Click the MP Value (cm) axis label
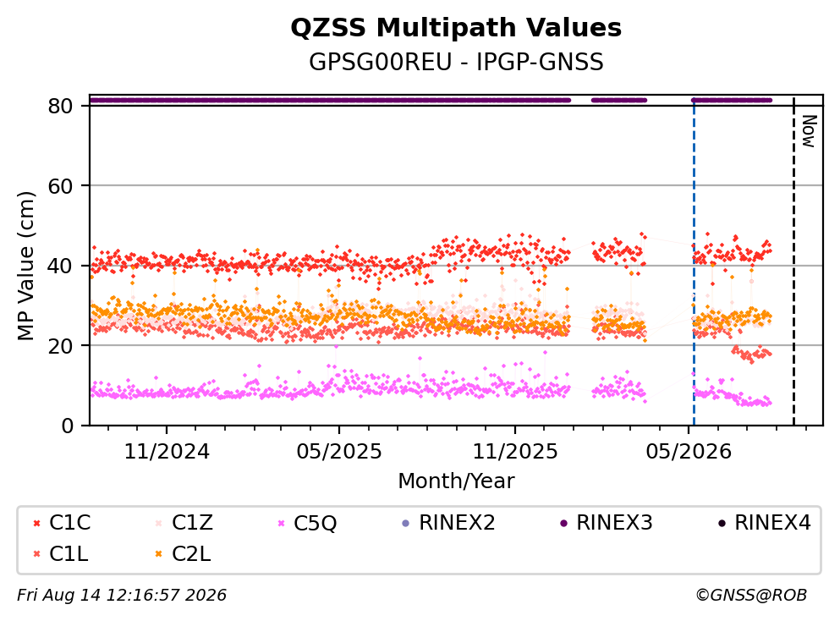This screenshot has height=621, width=840. (25, 266)
